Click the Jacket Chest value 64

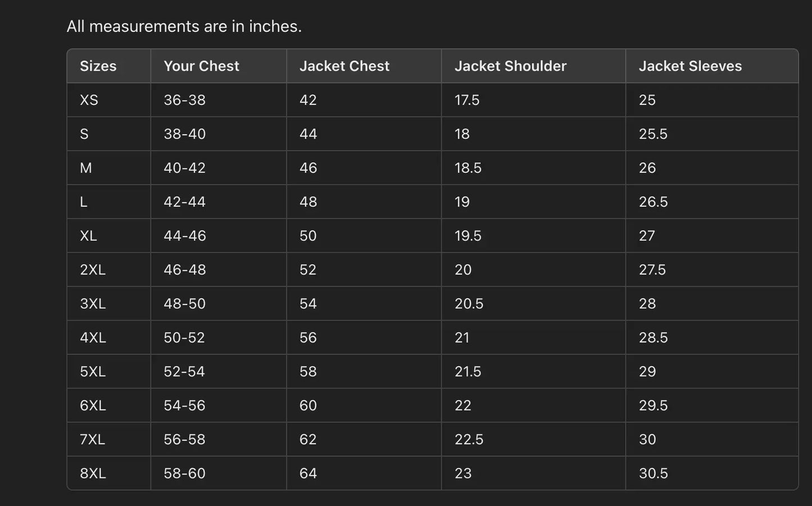[308, 473]
